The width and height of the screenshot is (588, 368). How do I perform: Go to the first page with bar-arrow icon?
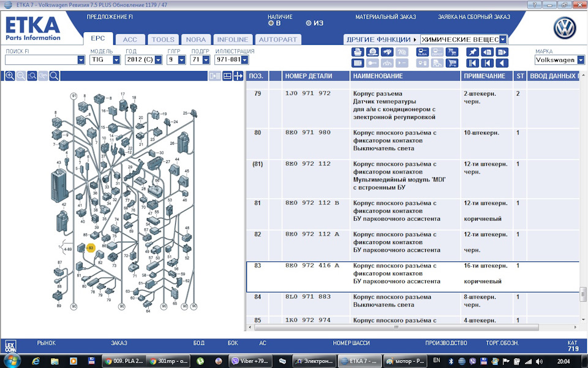(472, 63)
